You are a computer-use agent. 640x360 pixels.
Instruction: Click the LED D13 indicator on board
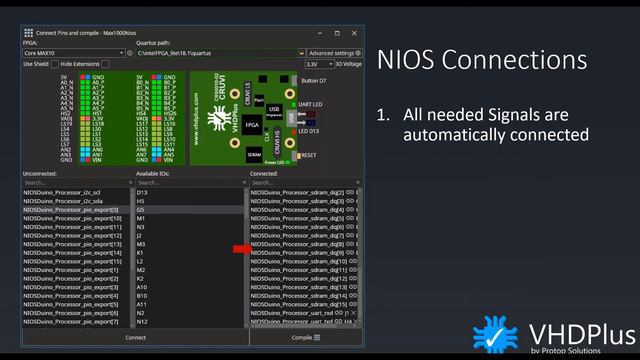(294, 131)
